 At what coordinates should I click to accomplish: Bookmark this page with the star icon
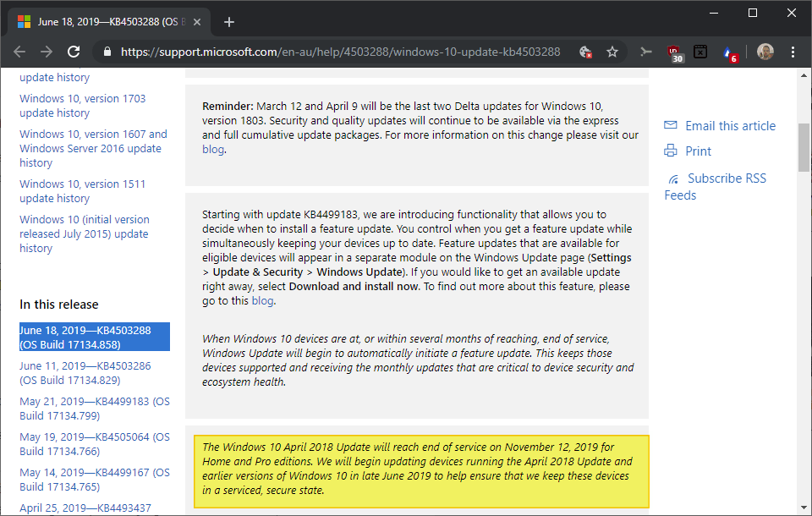pyautogui.click(x=612, y=52)
